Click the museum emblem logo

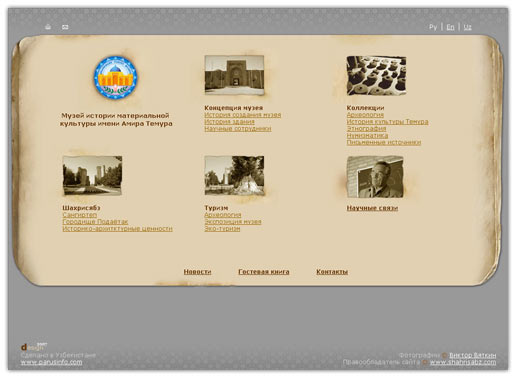[115, 77]
